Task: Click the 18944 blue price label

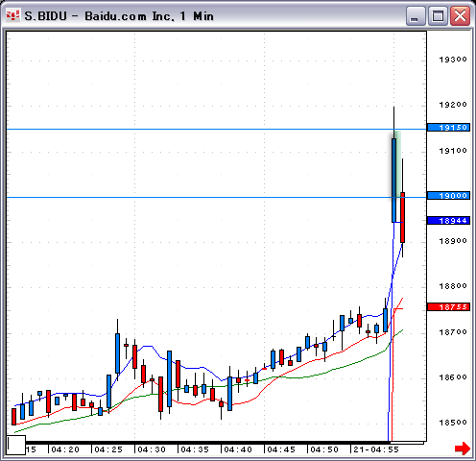Action: (448, 221)
